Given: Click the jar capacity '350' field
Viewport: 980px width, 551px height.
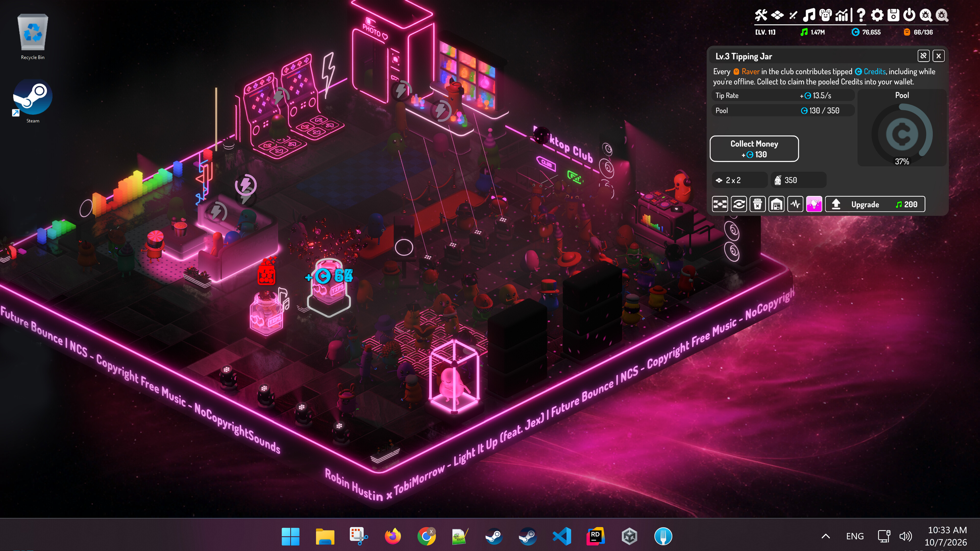Looking at the screenshot, I should point(799,180).
